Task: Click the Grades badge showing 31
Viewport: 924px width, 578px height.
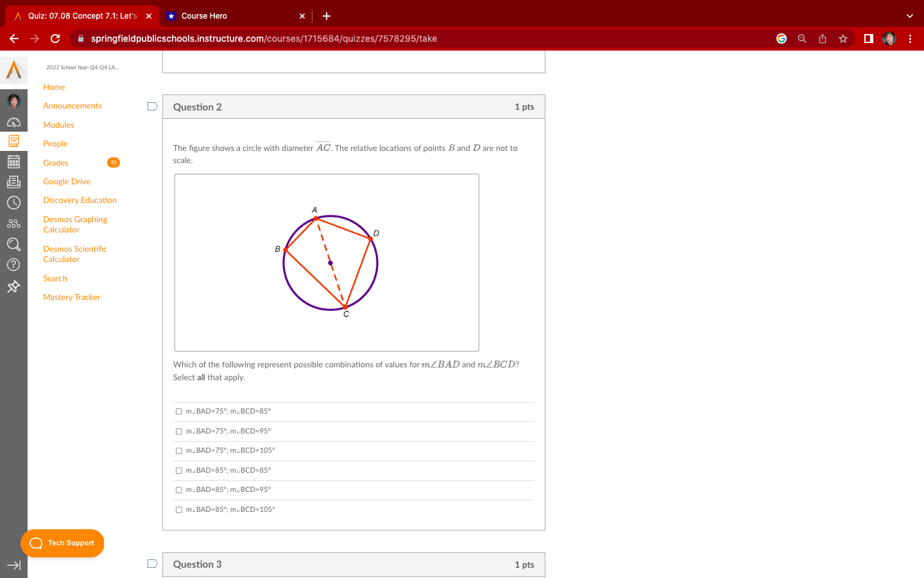Action: pyautogui.click(x=114, y=162)
